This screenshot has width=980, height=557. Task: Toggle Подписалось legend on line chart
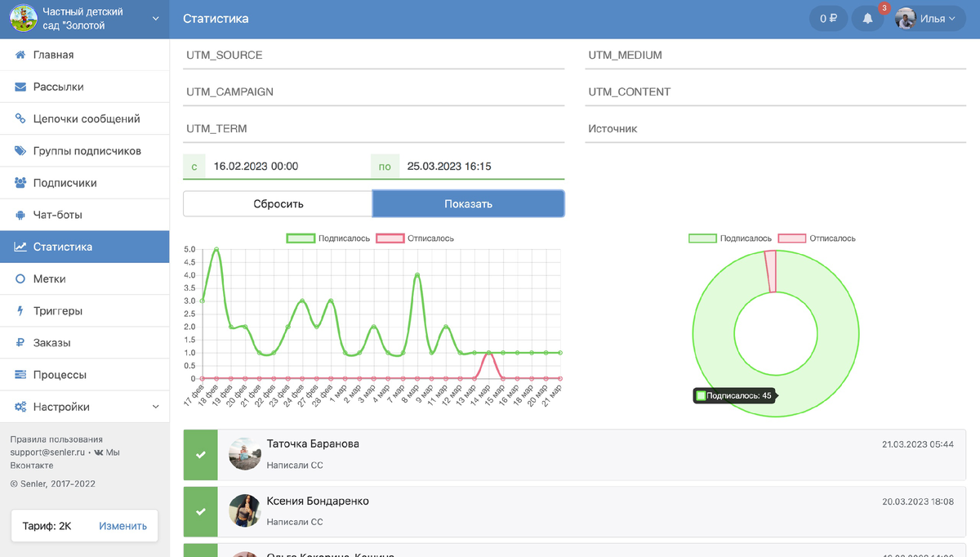click(328, 238)
